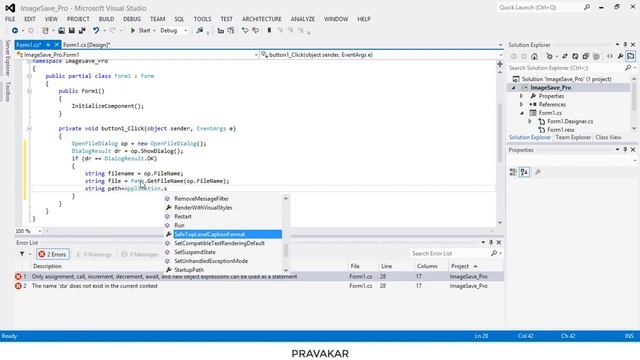The image size is (640, 360).
Task: Open the Server Explorer side tab
Action: [x=7, y=58]
